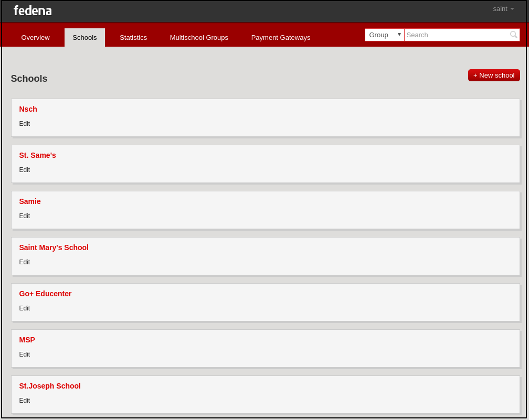Open St.Joseph School link

coord(50,386)
